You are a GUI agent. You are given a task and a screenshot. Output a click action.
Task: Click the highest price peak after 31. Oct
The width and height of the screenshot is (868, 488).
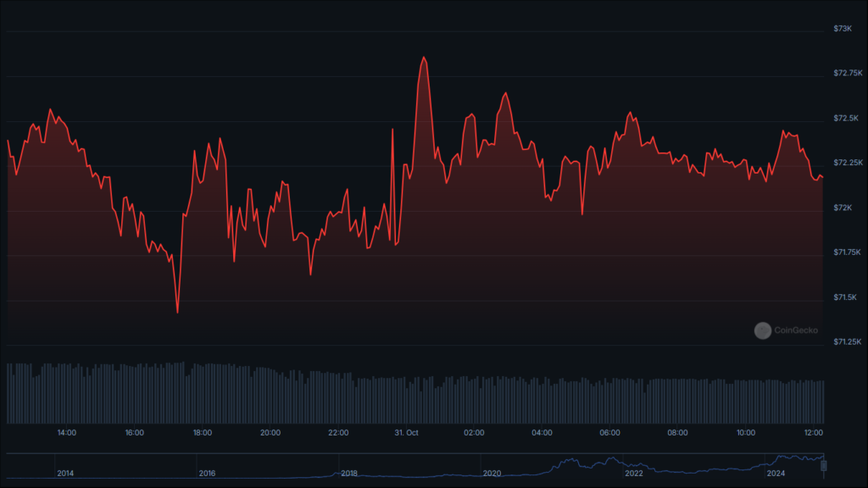(x=424, y=57)
